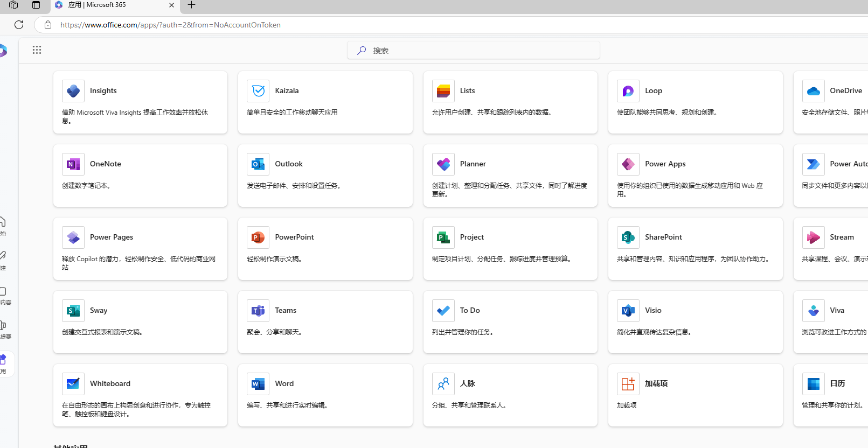Launch OneNote from its icon

(73, 164)
